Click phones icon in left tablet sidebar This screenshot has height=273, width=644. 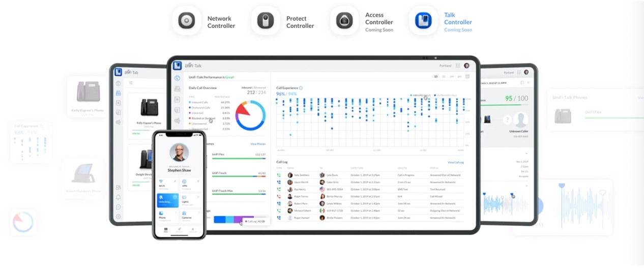click(118, 93)
